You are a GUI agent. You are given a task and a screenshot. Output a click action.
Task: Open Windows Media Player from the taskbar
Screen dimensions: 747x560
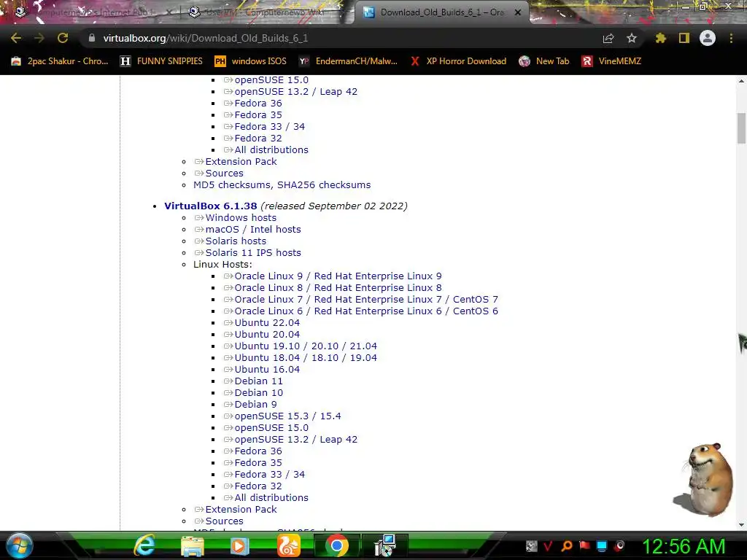coord(239,545)
